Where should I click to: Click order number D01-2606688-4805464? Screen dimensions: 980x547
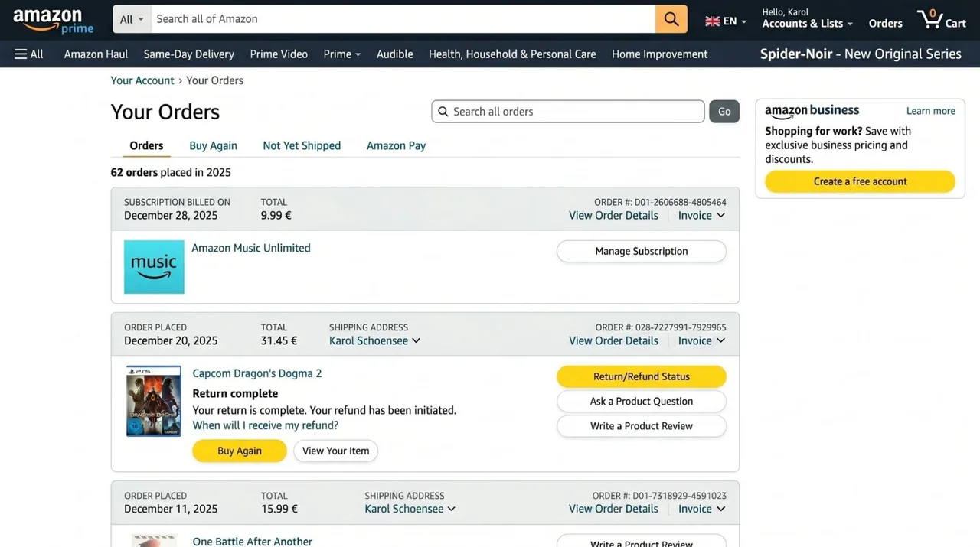tap(679, 203)
